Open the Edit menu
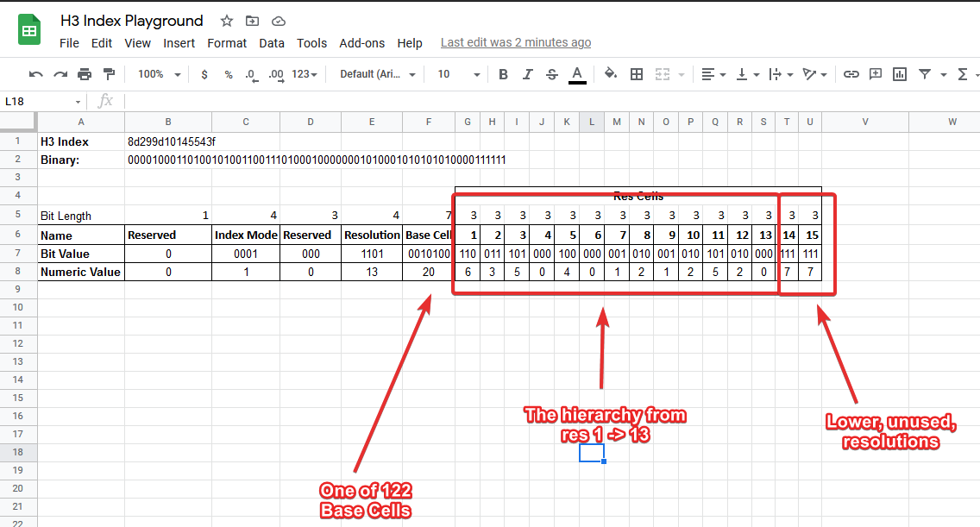The image size is (980, 527). pos(101,43)
